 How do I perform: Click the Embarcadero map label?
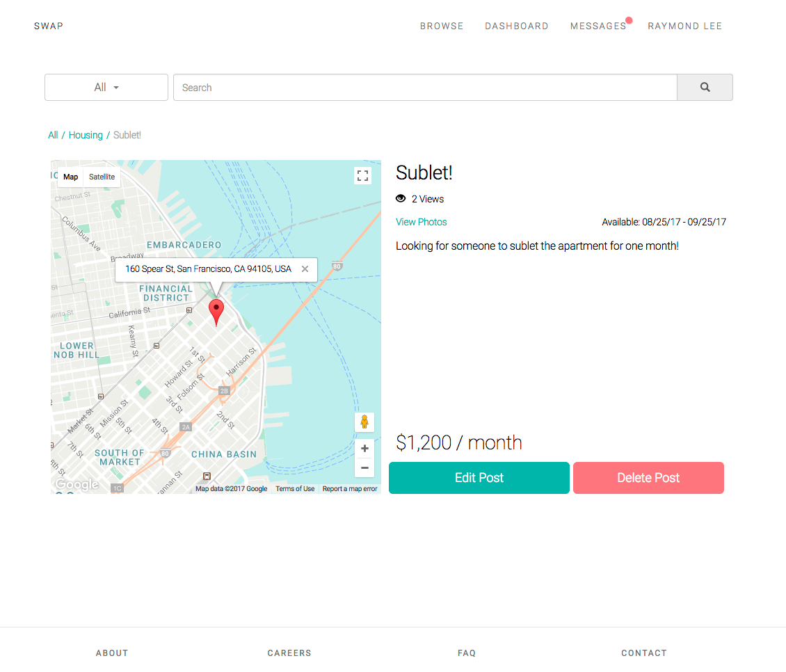click(184, 245)
